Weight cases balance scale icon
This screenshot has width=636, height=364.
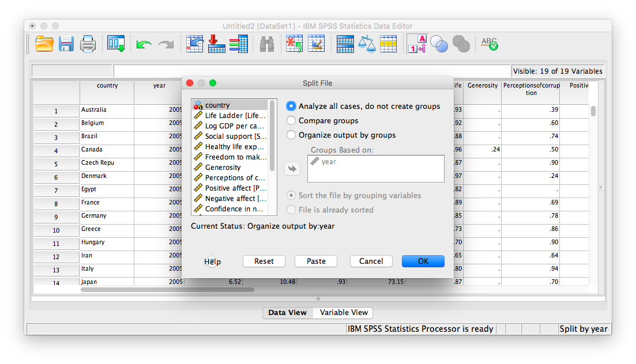pos(367,44)
